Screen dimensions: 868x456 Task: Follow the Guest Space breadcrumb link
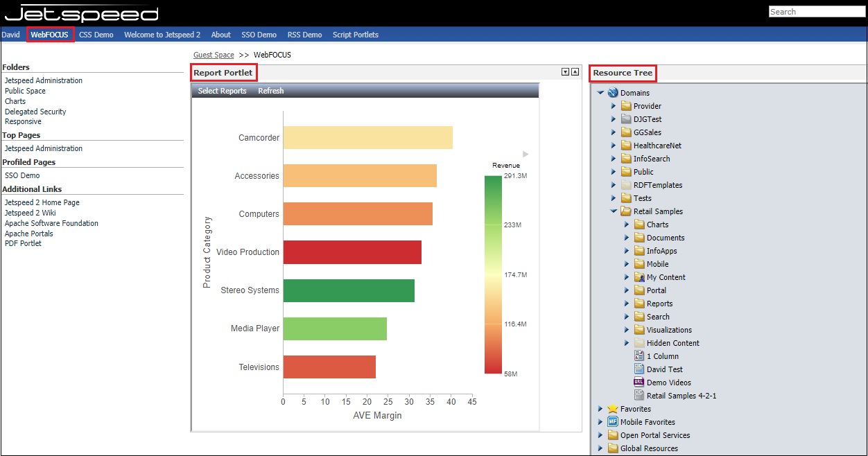214,55
